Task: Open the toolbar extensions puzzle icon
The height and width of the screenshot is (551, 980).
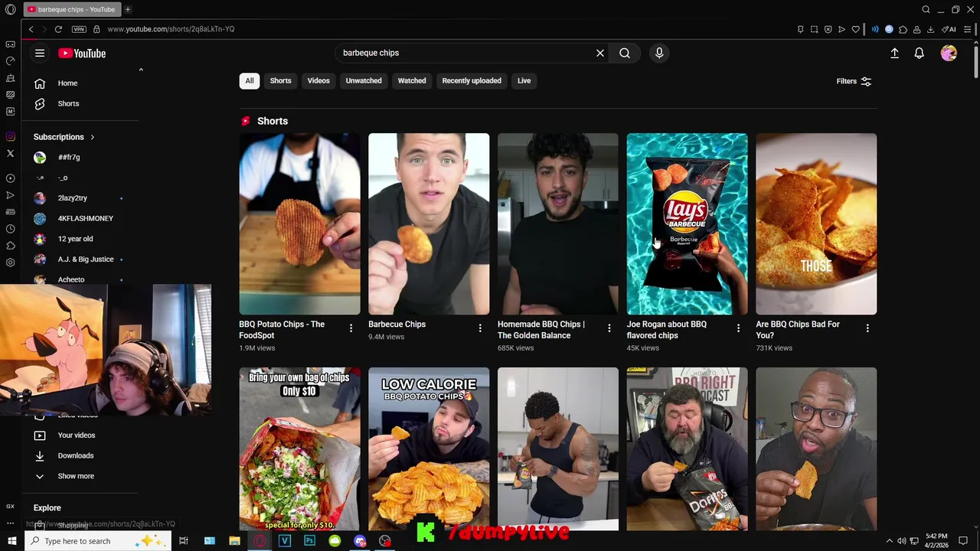Action: click(903, 29)
